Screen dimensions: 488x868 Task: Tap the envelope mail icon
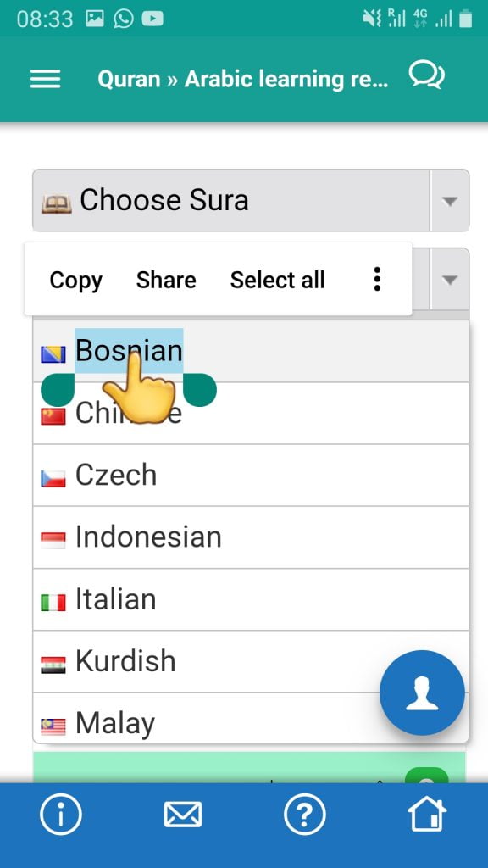(x=183, y=815)
